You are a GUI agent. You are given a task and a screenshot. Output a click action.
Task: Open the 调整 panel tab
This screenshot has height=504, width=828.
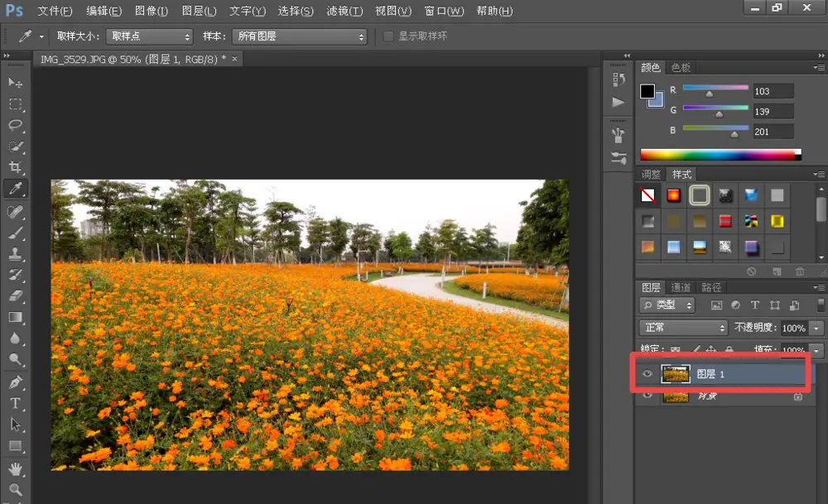coord(652,174)
